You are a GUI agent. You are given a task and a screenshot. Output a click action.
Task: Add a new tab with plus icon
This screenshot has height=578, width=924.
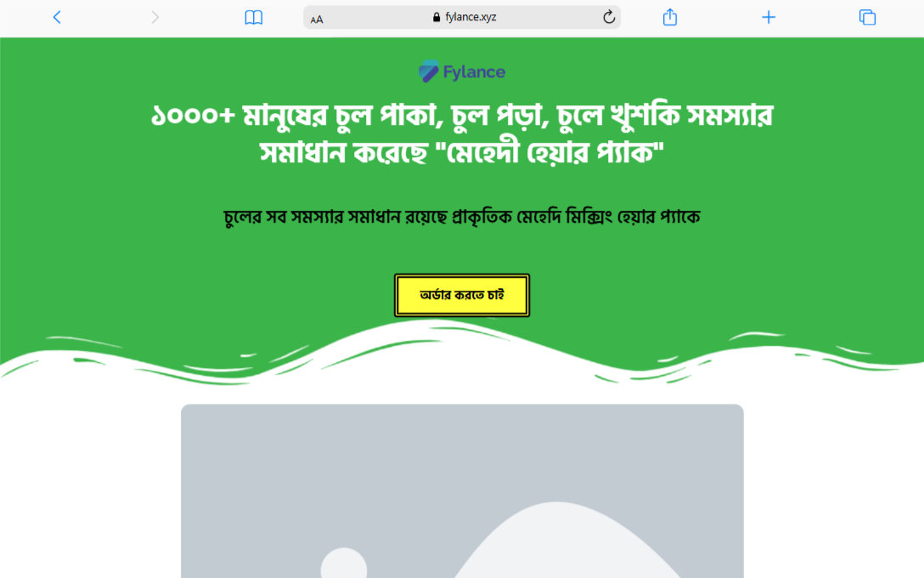coord(769,17)
